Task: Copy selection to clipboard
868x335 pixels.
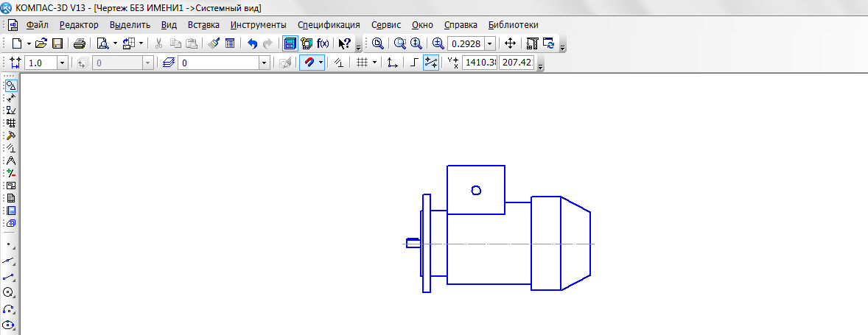Action: tap(175, 43)
